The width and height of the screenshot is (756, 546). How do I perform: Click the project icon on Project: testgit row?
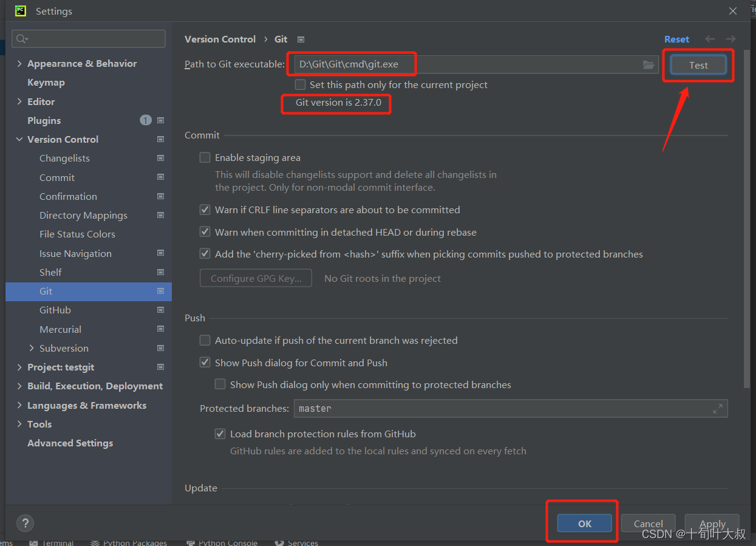tap(160, 367)
